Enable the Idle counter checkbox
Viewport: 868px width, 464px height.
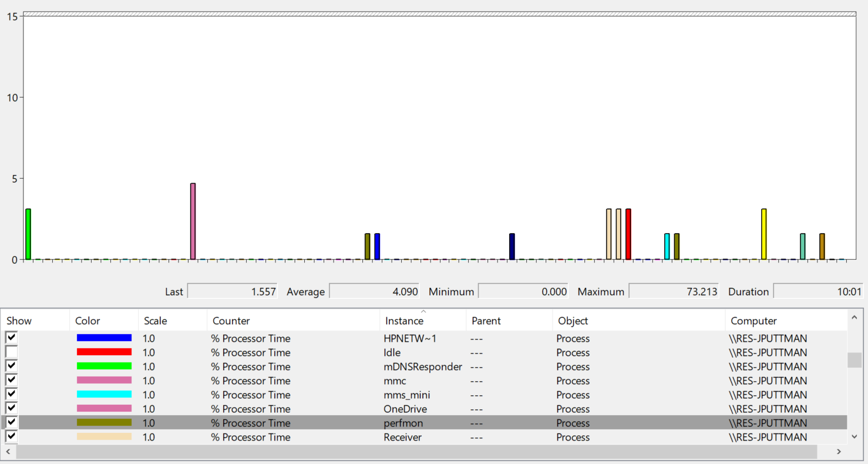click(11, 352)
